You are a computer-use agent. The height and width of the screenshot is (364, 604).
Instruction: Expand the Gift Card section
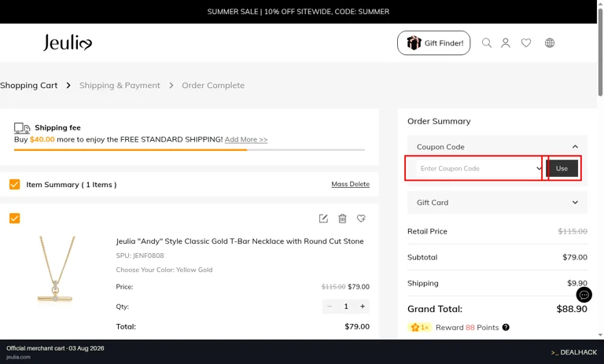click(497, 203)
